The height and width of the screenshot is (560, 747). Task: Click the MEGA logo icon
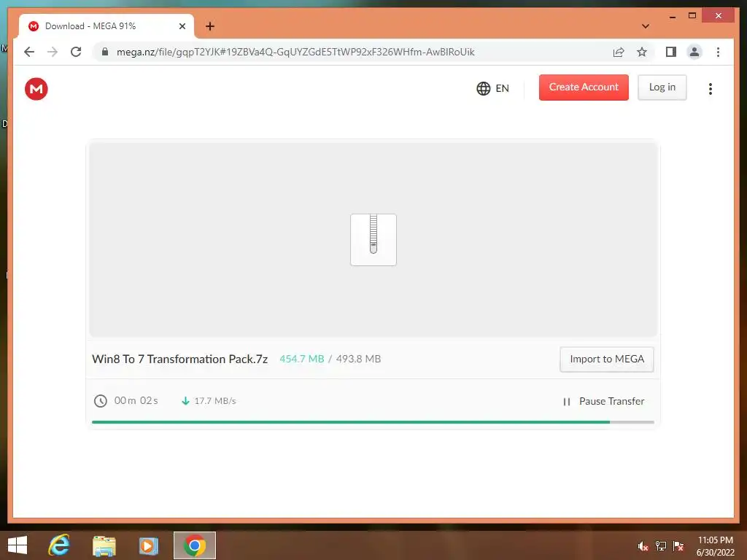(36, 89)
